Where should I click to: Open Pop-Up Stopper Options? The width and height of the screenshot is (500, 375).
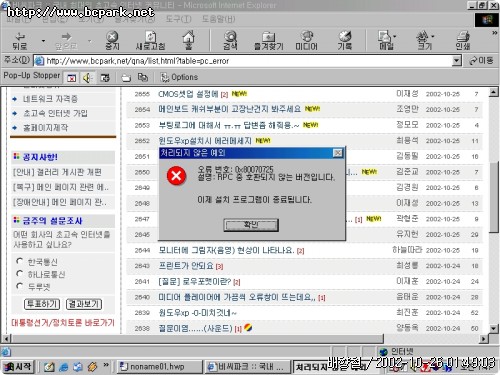pos(179,77)
